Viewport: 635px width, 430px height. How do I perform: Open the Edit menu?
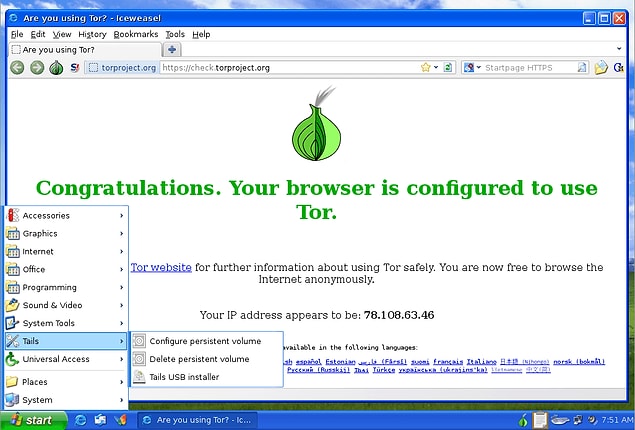point(38,34)
